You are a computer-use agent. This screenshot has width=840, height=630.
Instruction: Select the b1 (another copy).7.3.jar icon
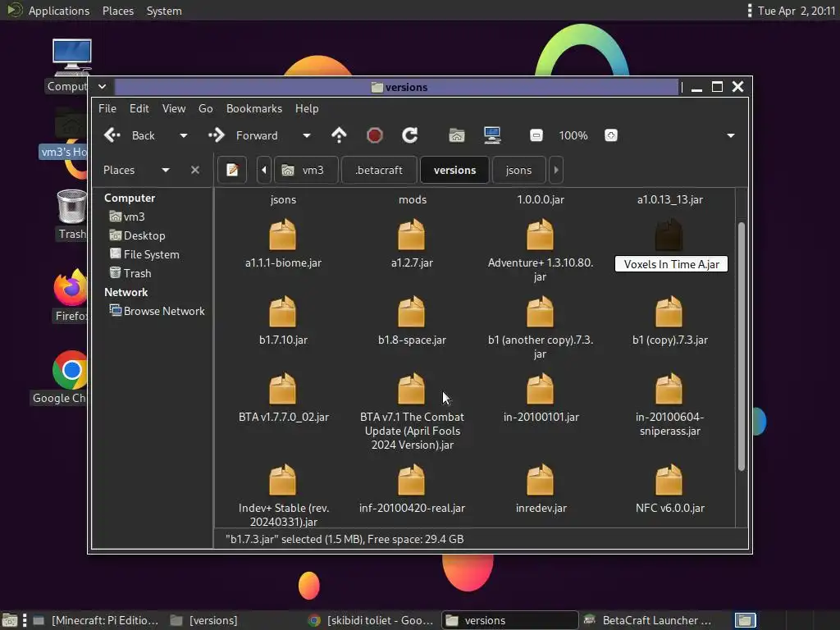pyautogui.click(x=540, y=312)
